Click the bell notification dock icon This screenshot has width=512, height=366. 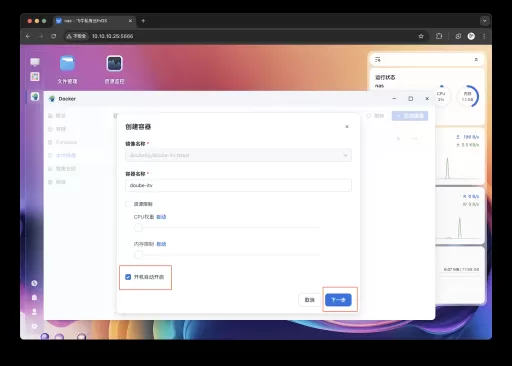click(x=34, y=297)
